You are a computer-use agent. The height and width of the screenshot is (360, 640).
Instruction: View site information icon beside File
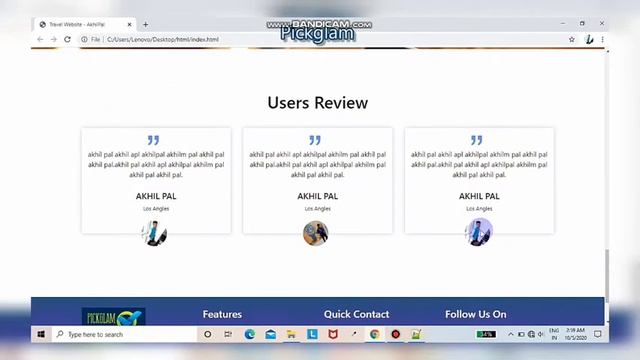tap(84, 39)
